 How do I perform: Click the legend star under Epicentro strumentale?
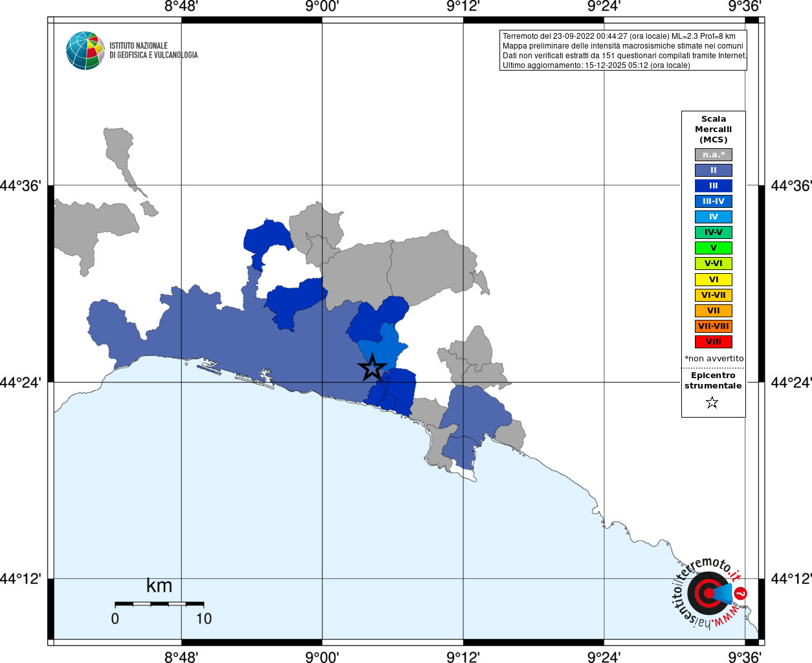click(x=712, y=403)
